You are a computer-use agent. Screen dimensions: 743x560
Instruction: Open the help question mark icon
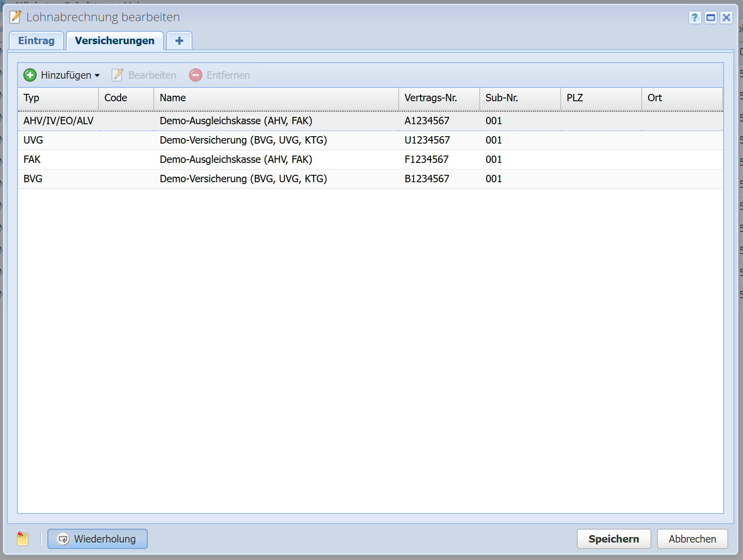[695, 17]
